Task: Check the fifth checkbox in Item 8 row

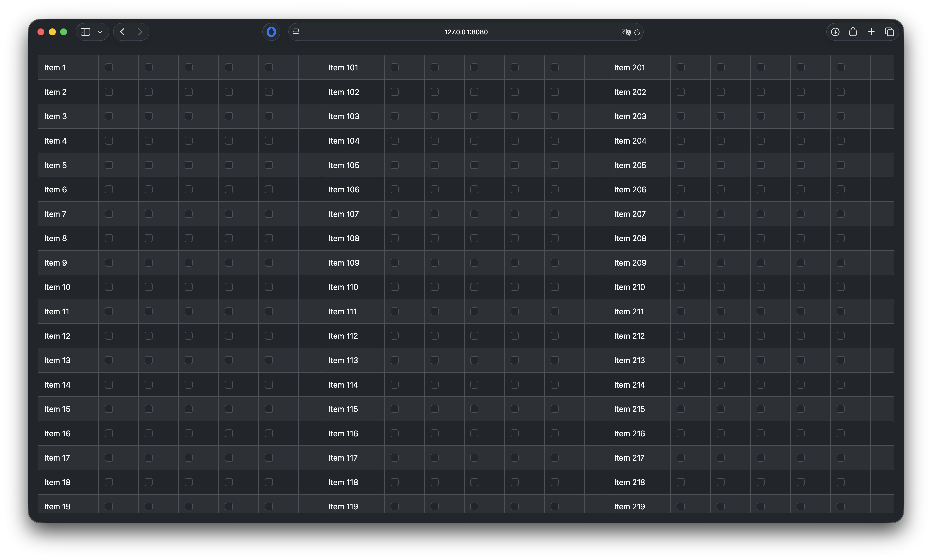Action: click(x=269, y=238)
